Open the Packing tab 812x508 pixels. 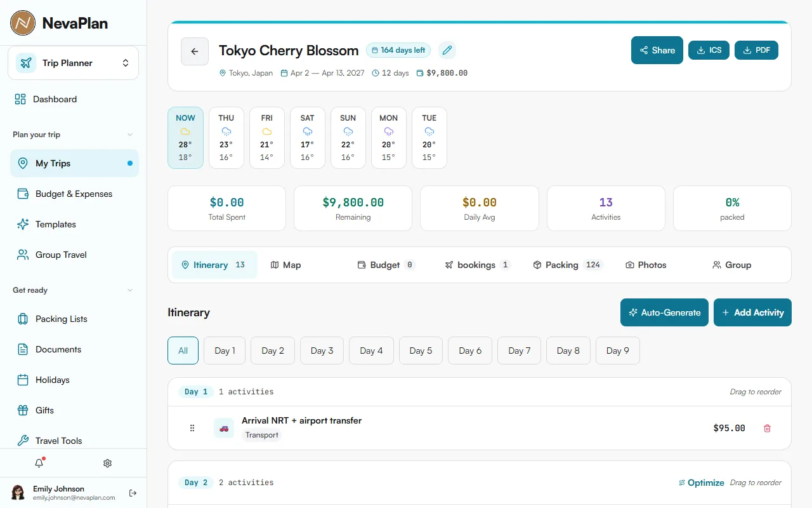tap(568, 265)
